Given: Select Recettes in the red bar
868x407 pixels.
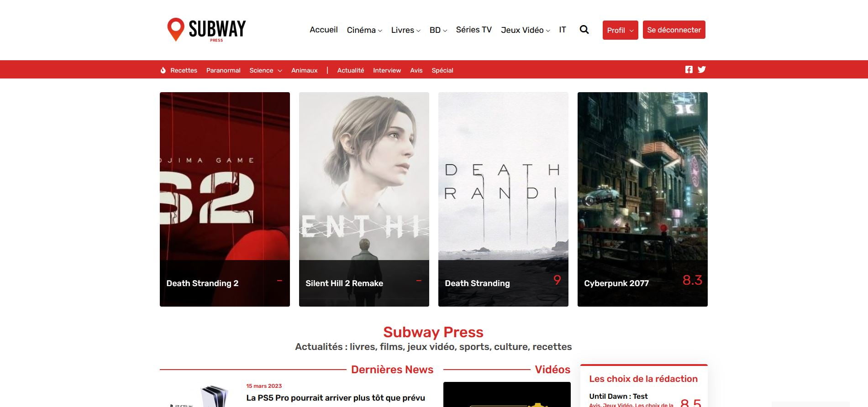Looking at the screenshot, I should point(184,70).
